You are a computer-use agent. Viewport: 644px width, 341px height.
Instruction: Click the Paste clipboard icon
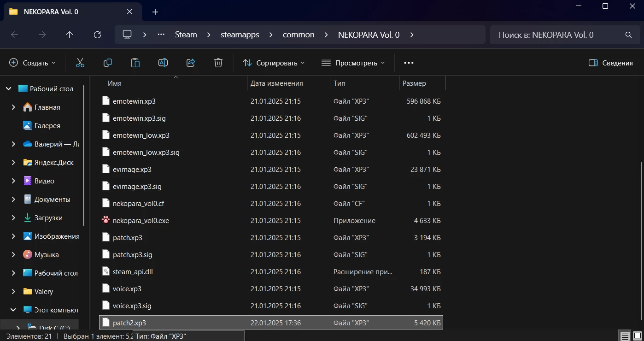pyautogui.click(x=135, y=63)
